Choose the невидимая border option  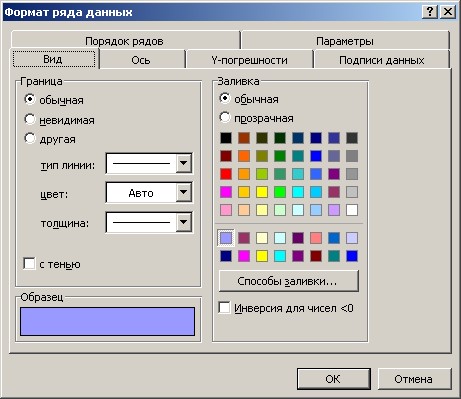coord(30,119)
